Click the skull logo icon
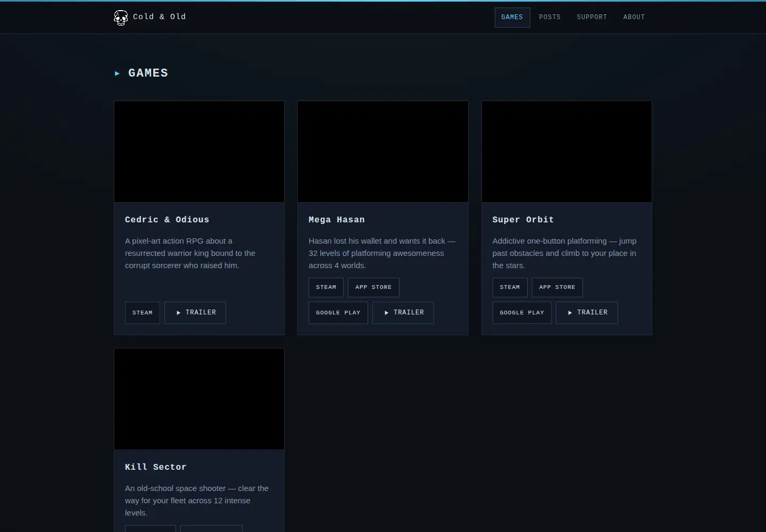 click(121, 18)
